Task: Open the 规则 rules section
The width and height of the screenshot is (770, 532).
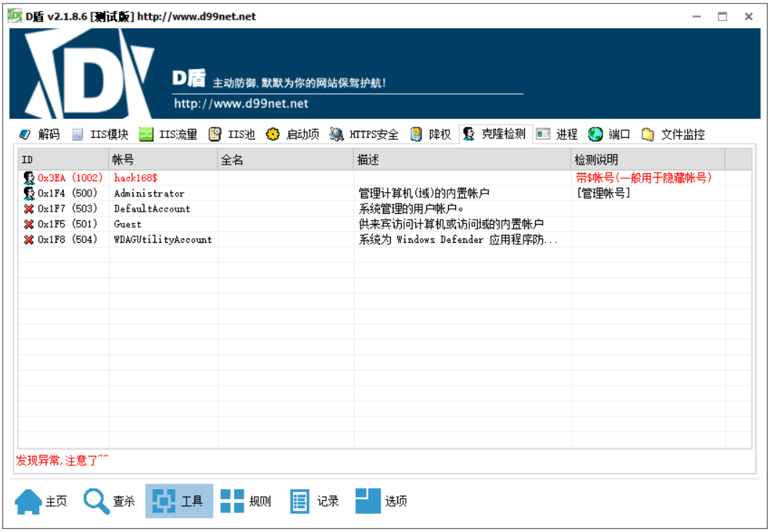Action: click(x=246, y=501)
